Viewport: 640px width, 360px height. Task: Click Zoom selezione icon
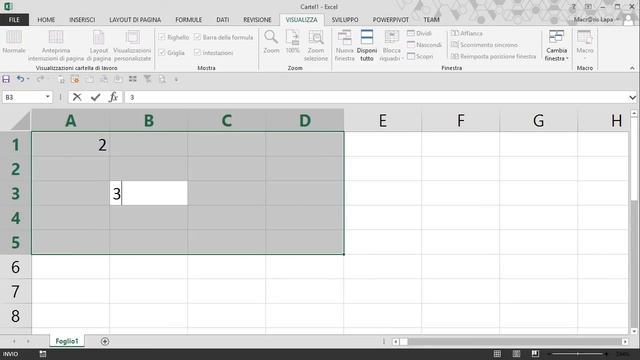(316, 37)
